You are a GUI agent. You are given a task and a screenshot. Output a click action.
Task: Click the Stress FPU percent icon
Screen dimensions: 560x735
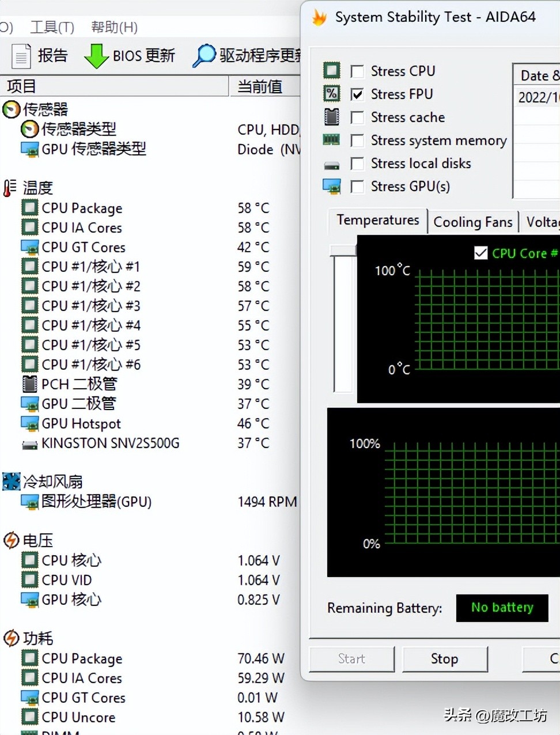tap(332, 93)
